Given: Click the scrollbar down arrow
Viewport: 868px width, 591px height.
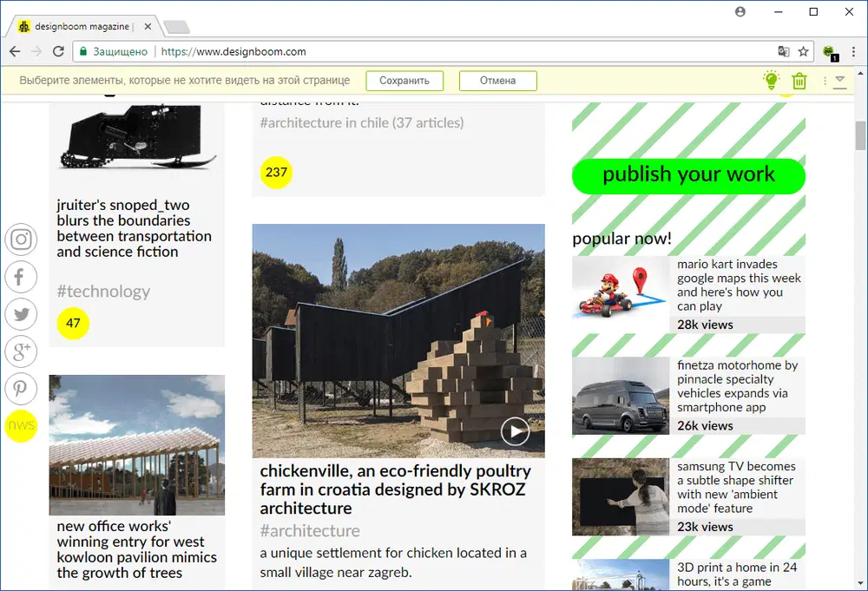Looking at the screenshot, I should pos(860,583).
